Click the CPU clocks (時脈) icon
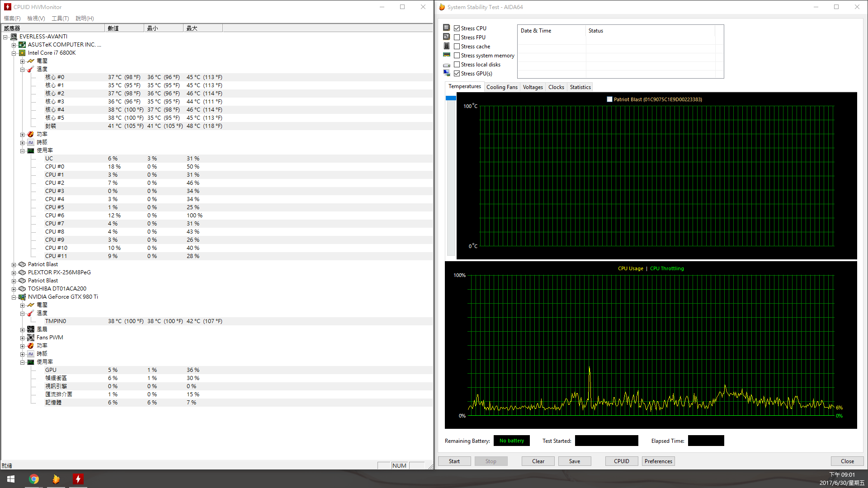 click(x=31, y=142)
